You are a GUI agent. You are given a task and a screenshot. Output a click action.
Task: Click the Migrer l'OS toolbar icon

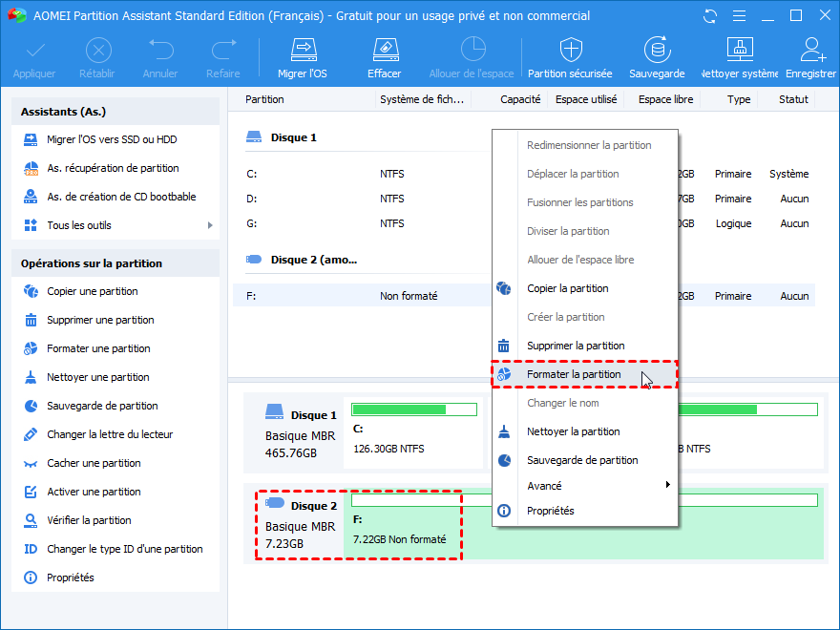point(304,51)
